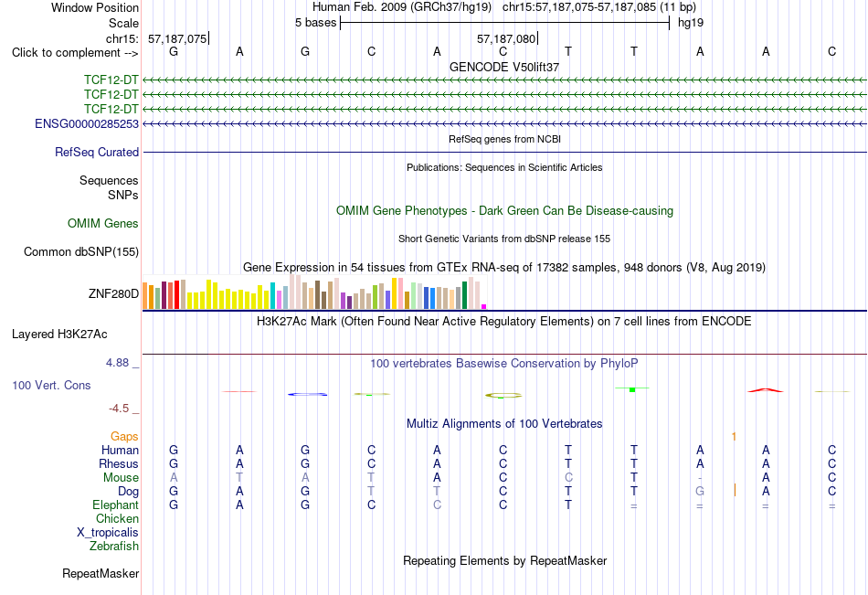
Task: Select the Human alignment row label
Action: pyautogui.click(x=120, y=450)
